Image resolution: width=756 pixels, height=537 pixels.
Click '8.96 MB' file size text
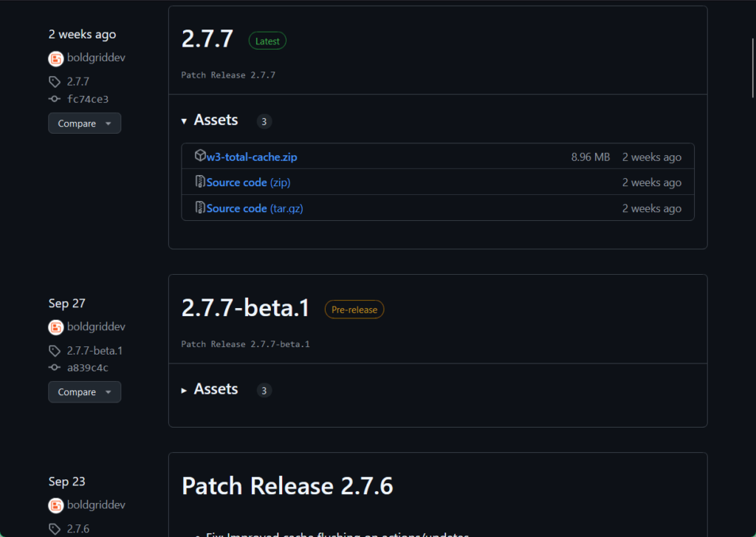tap(591, 157)
